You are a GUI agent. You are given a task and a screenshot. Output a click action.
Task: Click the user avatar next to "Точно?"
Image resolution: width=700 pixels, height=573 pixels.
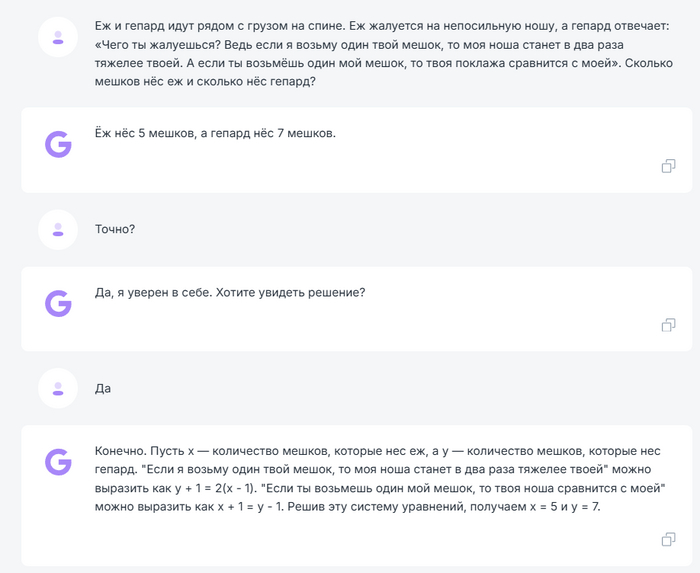(x=58, y=229)
